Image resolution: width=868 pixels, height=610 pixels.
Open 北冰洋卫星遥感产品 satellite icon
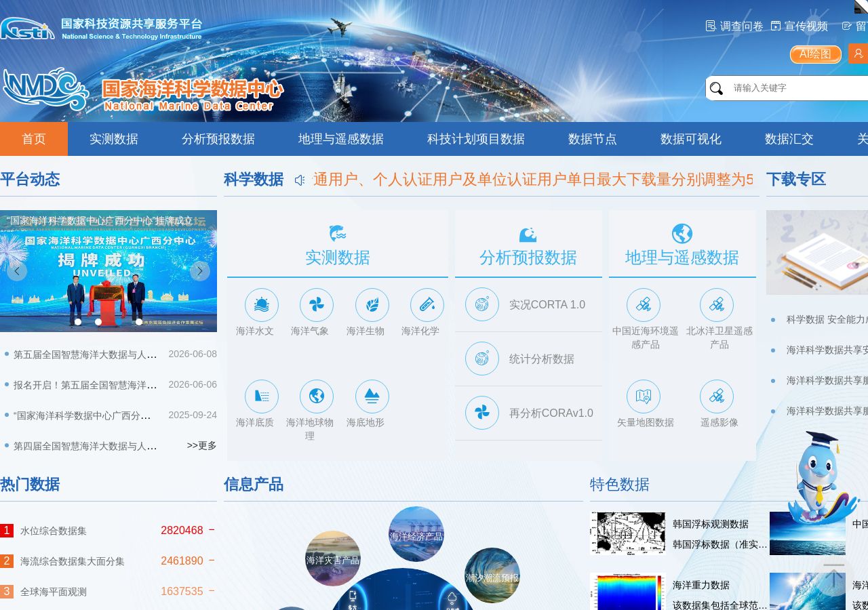click(717, 305)
